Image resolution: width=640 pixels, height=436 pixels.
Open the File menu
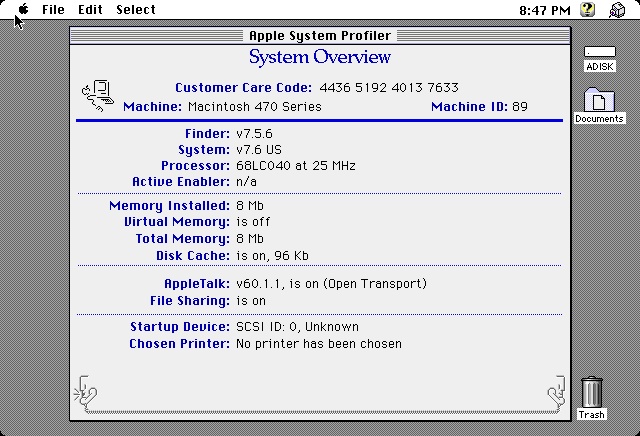tap(53, 9)
